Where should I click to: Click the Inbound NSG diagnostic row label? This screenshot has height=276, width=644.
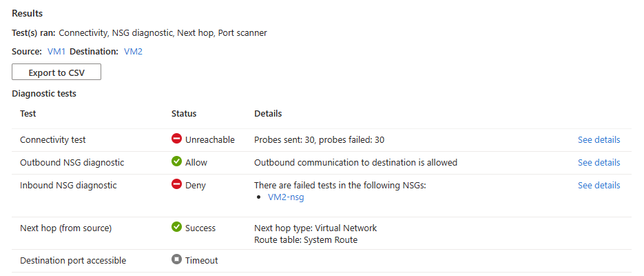(x=68, y=185)
